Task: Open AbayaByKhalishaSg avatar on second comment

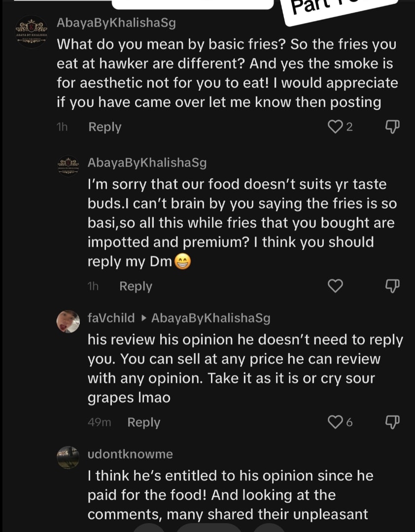Action: click(68, 166)
